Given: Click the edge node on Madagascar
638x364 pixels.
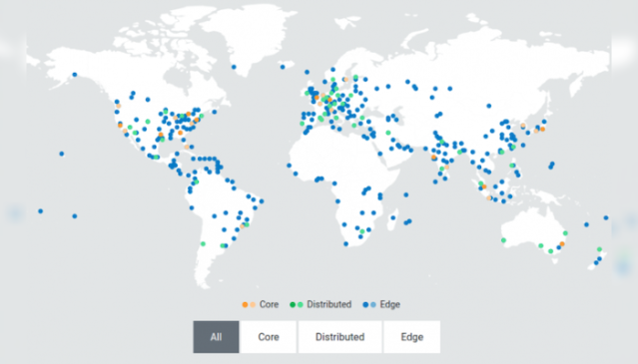Looking at the screenshot, I should 393,218.
